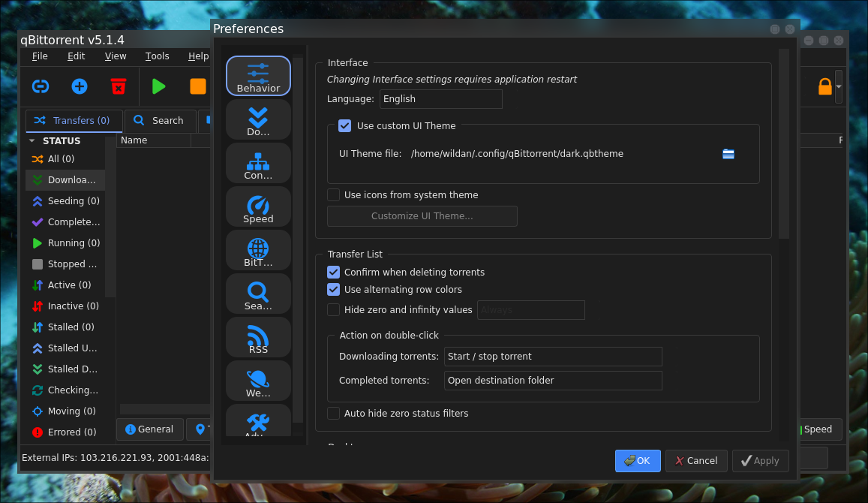Open the Tools menu

coord(158,56)
